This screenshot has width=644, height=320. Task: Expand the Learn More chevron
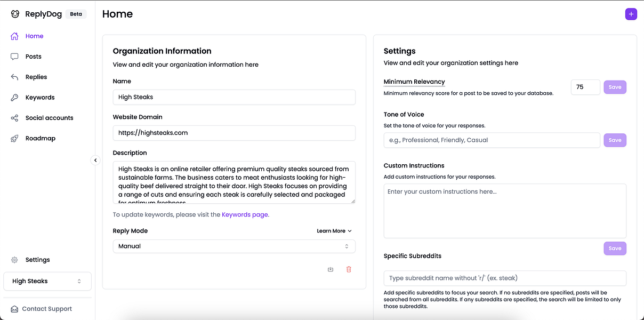pyautogui.click(x=350, y=231)
